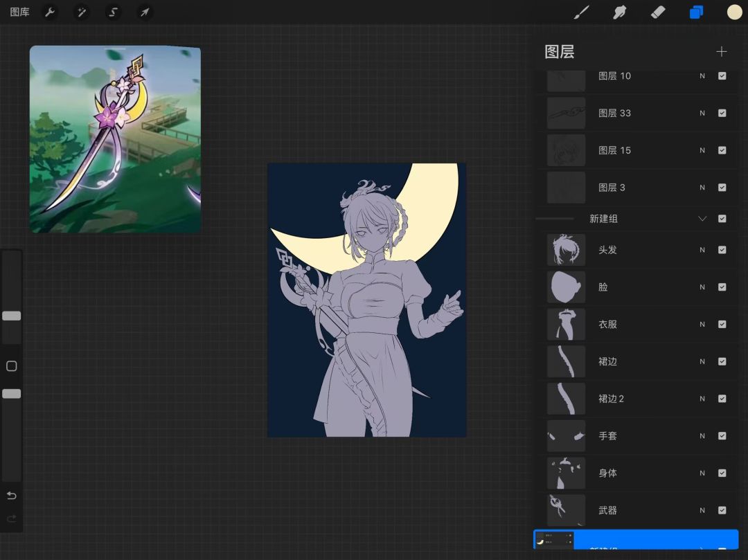Image resolution: width=748 pixels, height=560 pixels.
Task: Select the Brush tool
Action: (x=582, y=12)
